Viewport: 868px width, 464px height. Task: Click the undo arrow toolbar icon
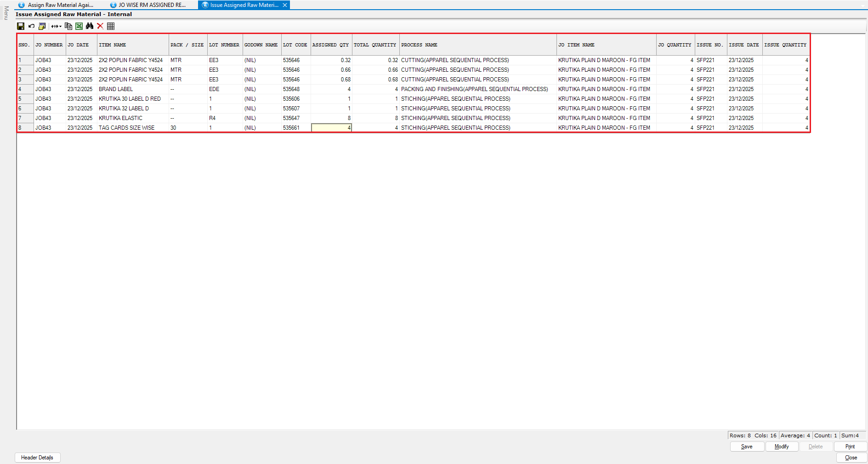click(x=31, y=26)
